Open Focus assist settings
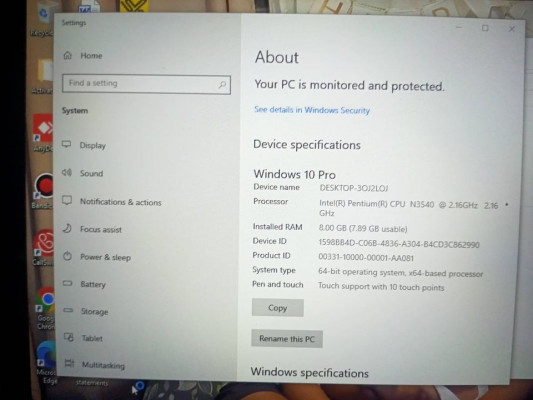Viewport: 533px width, 400px height. click(x=101, y=230)
